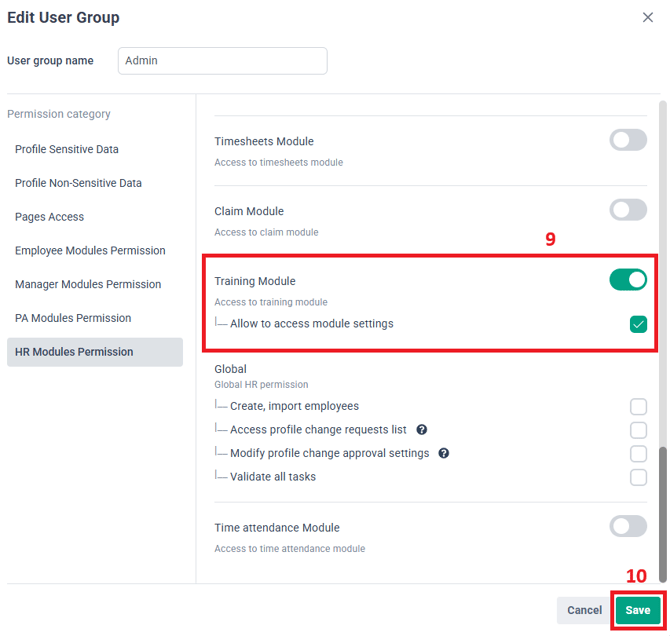670x636 pixels.
Task: Switch on Time attendance Module toggle
Action: coord(628,526)
